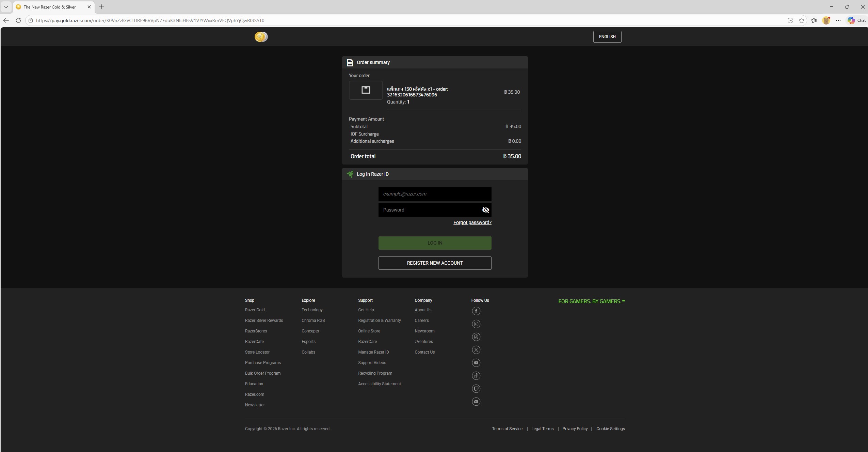
Task: Open a new browser tab
Action: click(x=101, y=7)
